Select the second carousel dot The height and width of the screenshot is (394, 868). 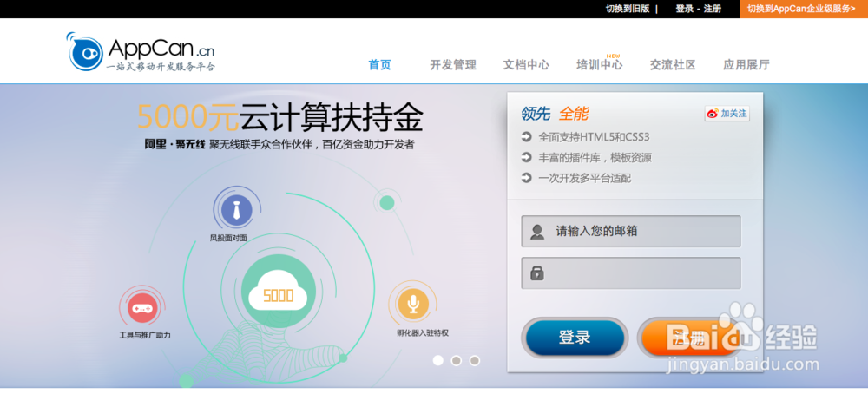(x=457, y=361)
